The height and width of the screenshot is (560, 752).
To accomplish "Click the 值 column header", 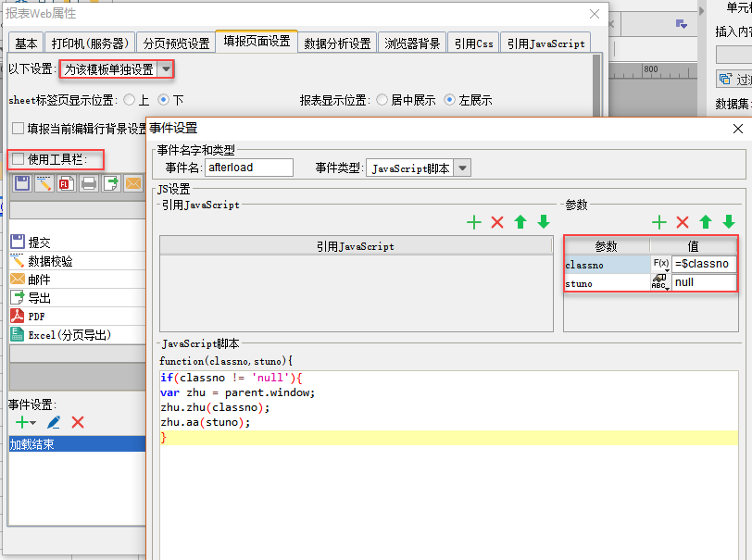I will 693,246.
